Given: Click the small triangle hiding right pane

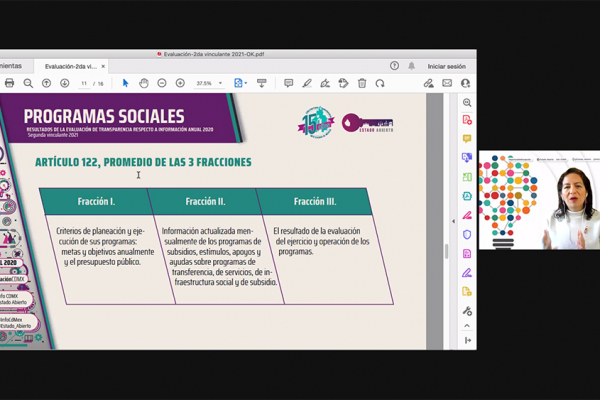Looking at the screenshot, I should click(x=453, y=221).
